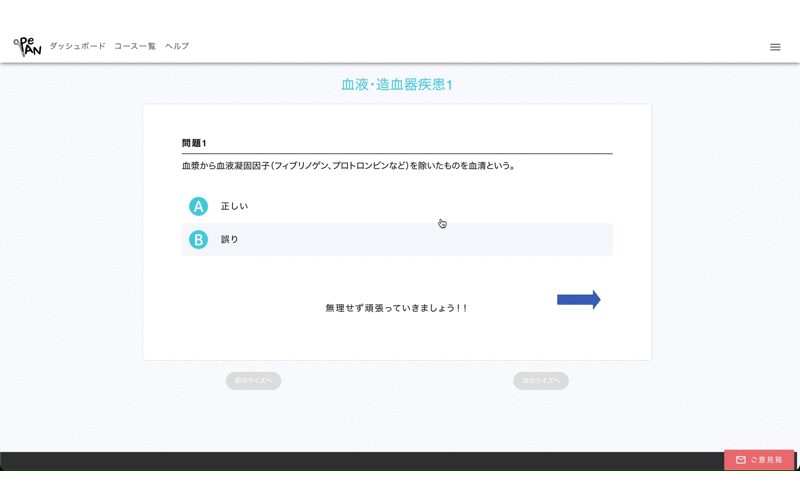Screen dimensions: 800x500
Task: Choose the 正しい answer label
Action: click(234, 206)
